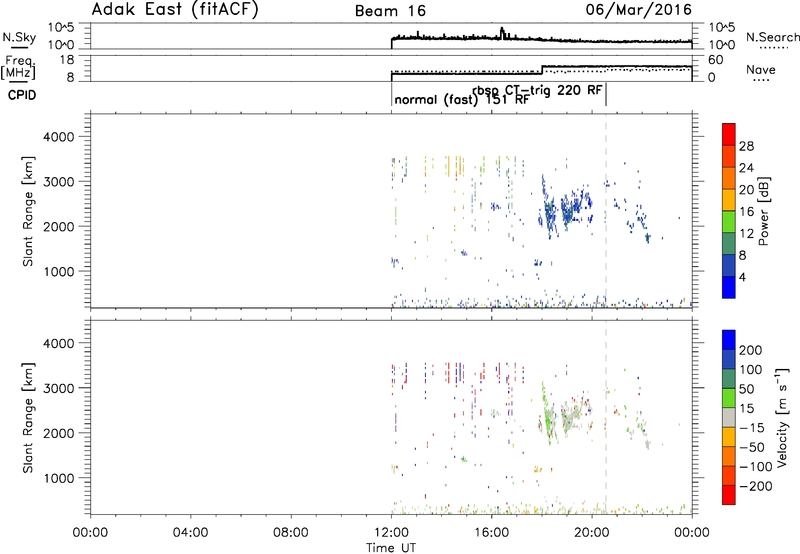Pick the orange Velocity swatch between -100 and -50
Viewport: 800px width, 554px height.
tap(729, 456)
